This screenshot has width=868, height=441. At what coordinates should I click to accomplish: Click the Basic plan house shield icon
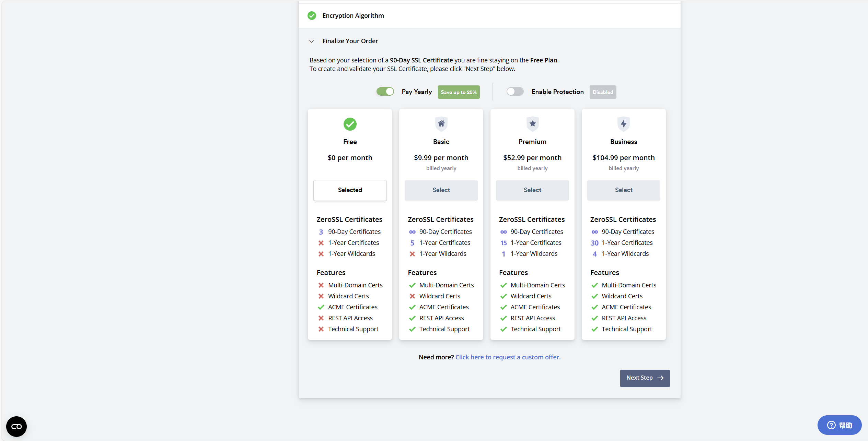tap(441, 124)
